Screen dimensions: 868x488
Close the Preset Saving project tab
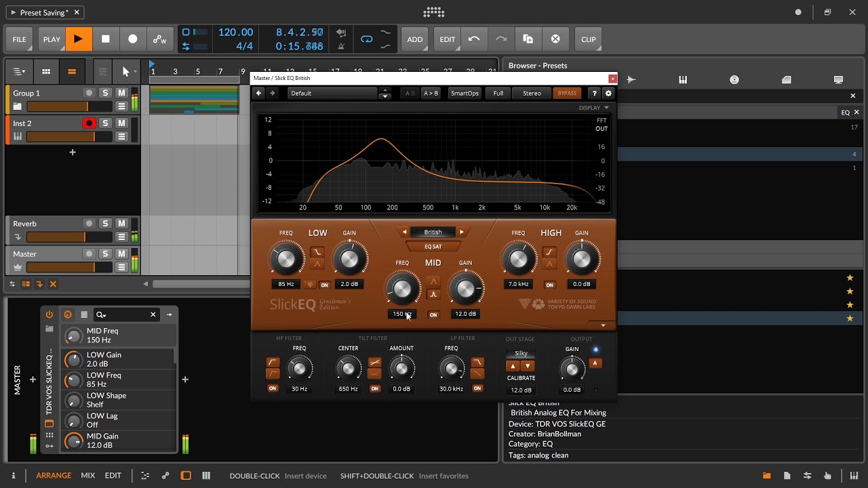point(76,12)
